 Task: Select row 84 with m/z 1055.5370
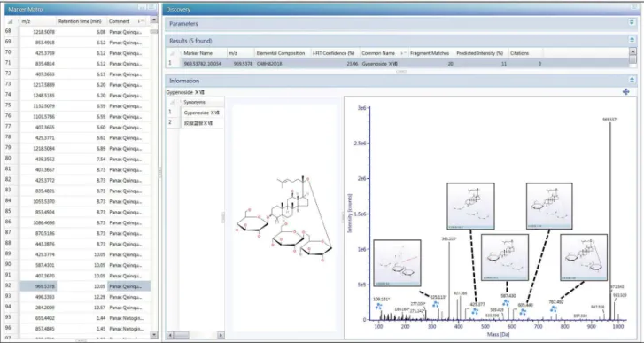tap(78, 201)
